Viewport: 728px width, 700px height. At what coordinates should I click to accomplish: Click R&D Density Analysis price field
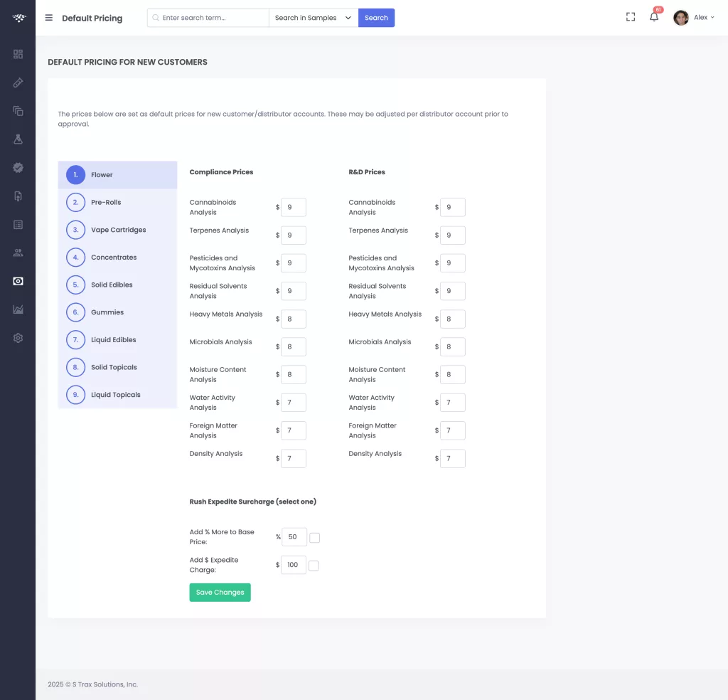(x=453, y=458)
